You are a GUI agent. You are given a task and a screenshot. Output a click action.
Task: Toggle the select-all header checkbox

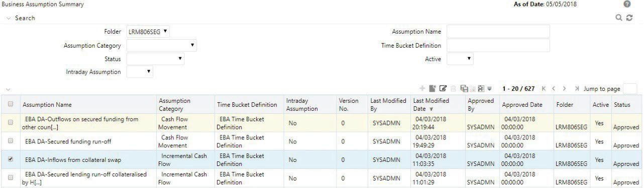(x=11, y=104)
